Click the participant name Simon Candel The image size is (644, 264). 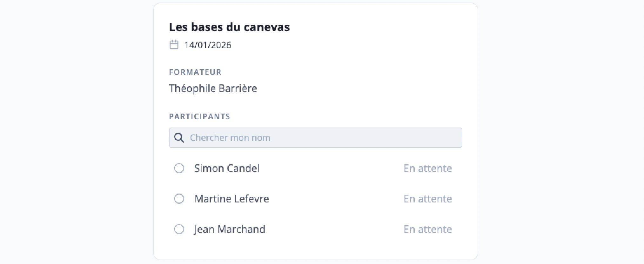[227, 168]
